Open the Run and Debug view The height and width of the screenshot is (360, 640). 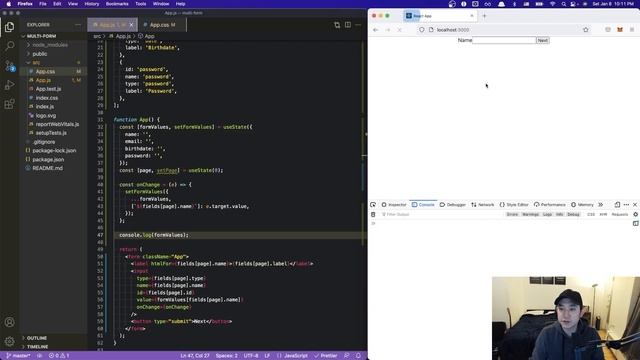9,85
